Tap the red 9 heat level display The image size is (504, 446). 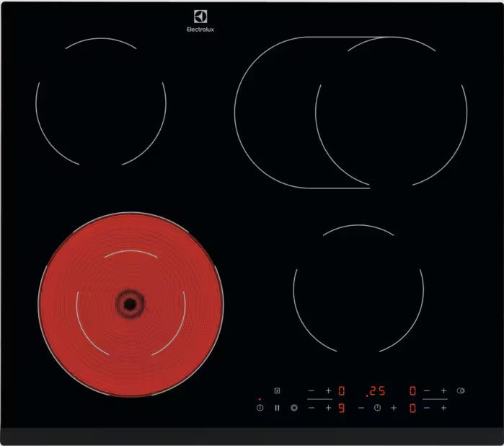[x=342, y=408]
